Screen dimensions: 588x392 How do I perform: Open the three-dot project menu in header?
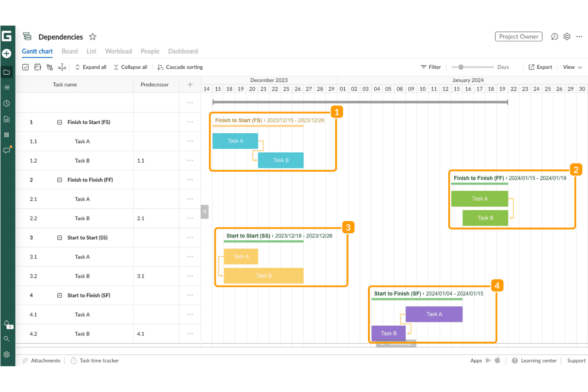tap(579, 37)
